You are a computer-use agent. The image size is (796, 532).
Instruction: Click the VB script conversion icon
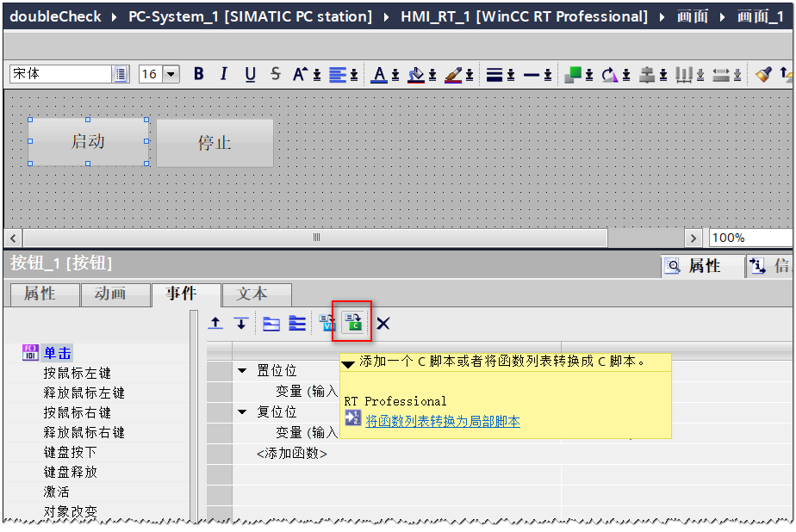point(328,323)
